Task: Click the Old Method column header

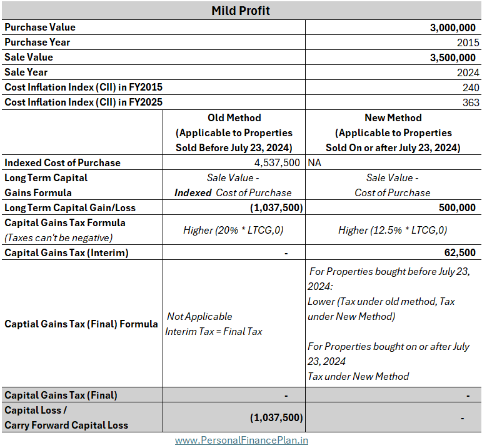Action: pyautogui.click(x=234, y=132)
